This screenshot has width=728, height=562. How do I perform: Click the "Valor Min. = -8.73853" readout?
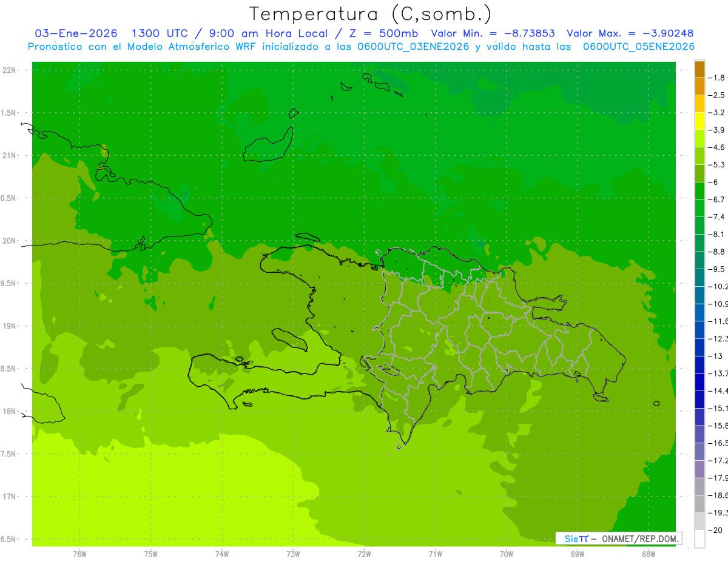click(493, 33)
